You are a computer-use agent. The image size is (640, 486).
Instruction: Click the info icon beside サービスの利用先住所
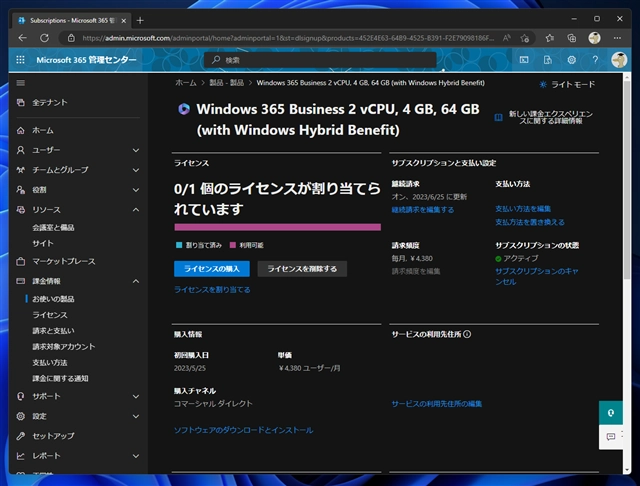(467, 334)
